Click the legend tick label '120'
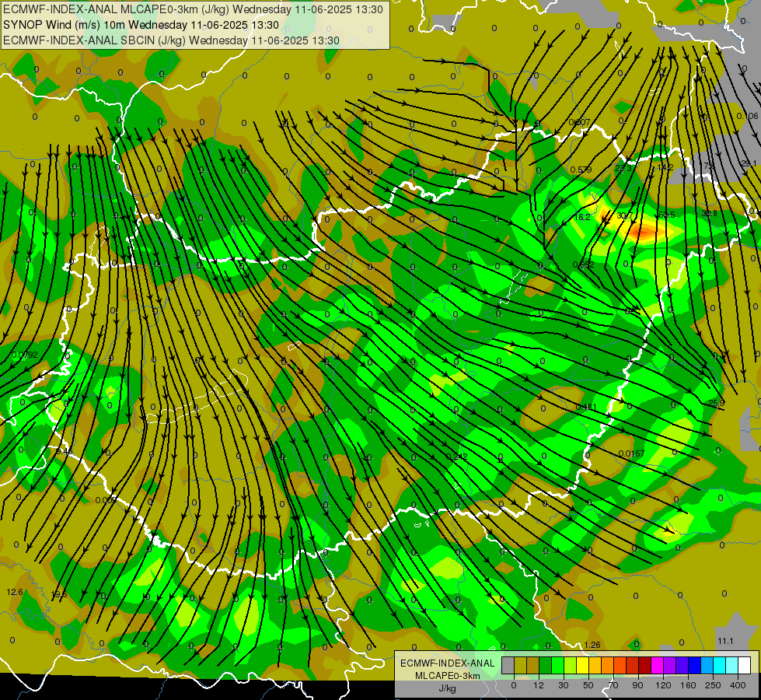761x700 pixels. click(663, 685)
